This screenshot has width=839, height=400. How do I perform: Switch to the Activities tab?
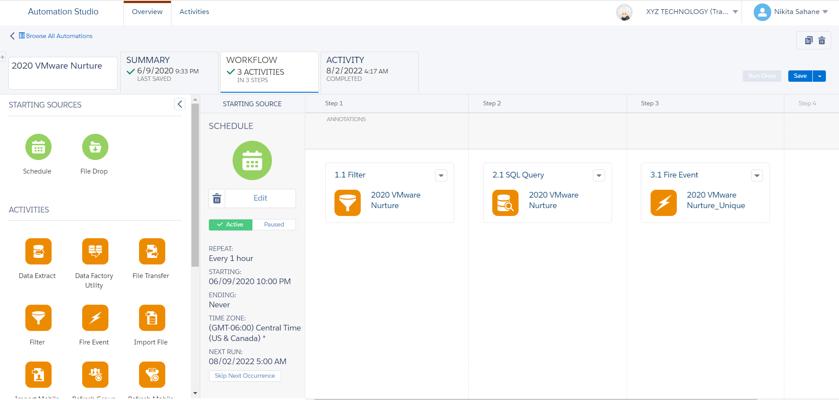[194, 12]
